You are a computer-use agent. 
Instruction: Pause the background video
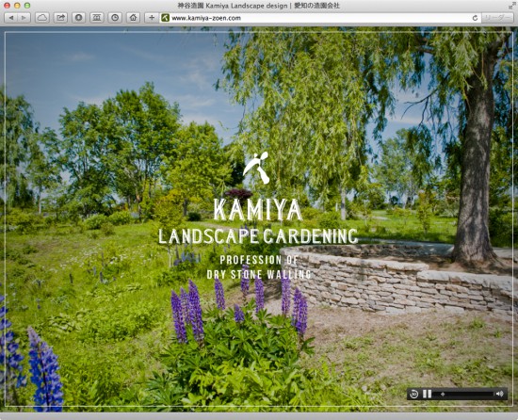click(428, 394)
